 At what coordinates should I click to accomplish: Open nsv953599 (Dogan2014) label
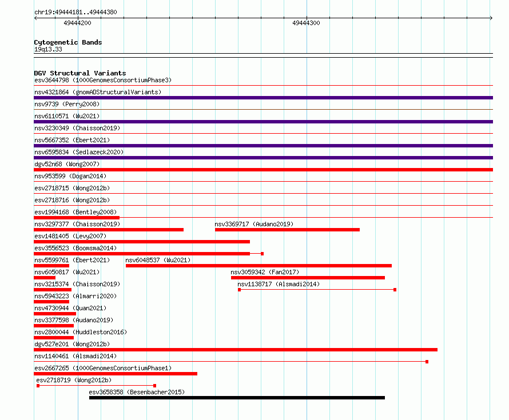pyautogui.click(x=70, y=176)
